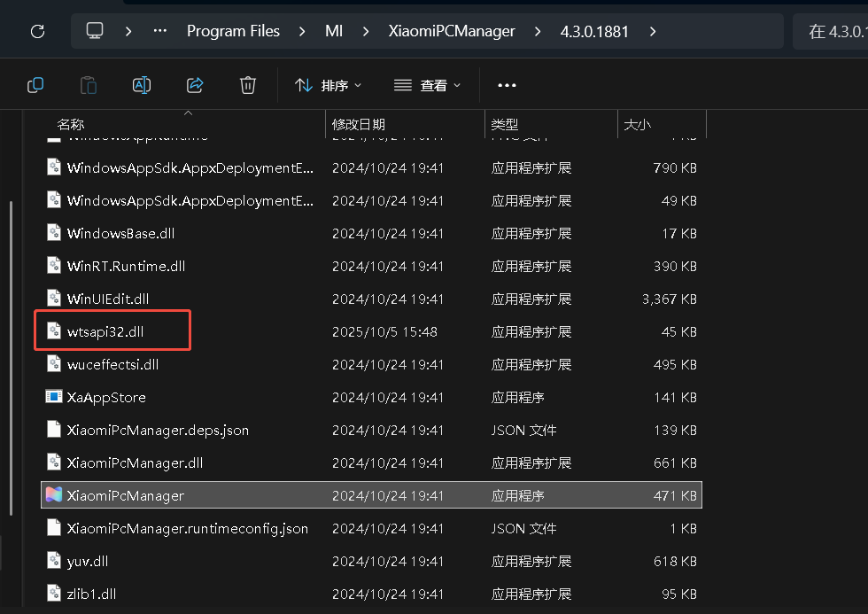
Task: Click the XaAppStore application icon
Action: (x=54, y=396)
